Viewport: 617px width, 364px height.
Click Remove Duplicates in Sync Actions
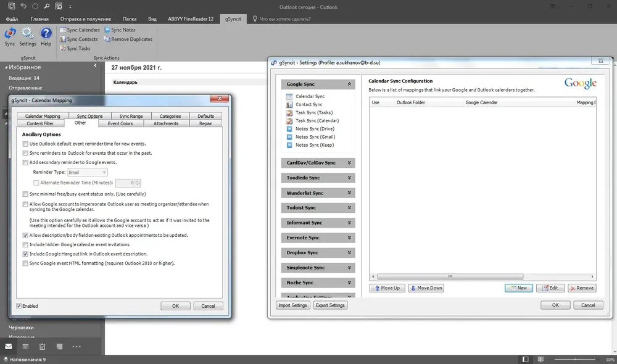[x=128, y=39]
